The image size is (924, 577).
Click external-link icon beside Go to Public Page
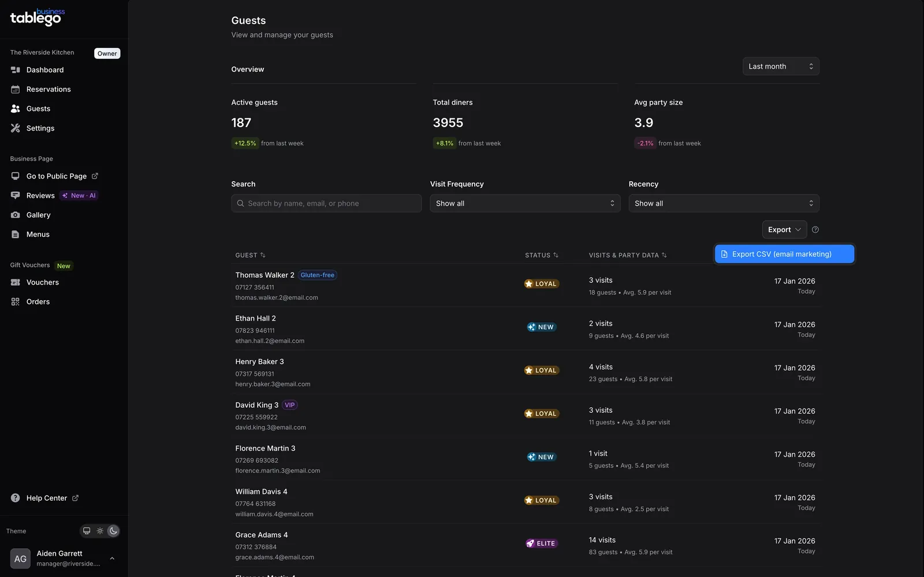point(95,176)
